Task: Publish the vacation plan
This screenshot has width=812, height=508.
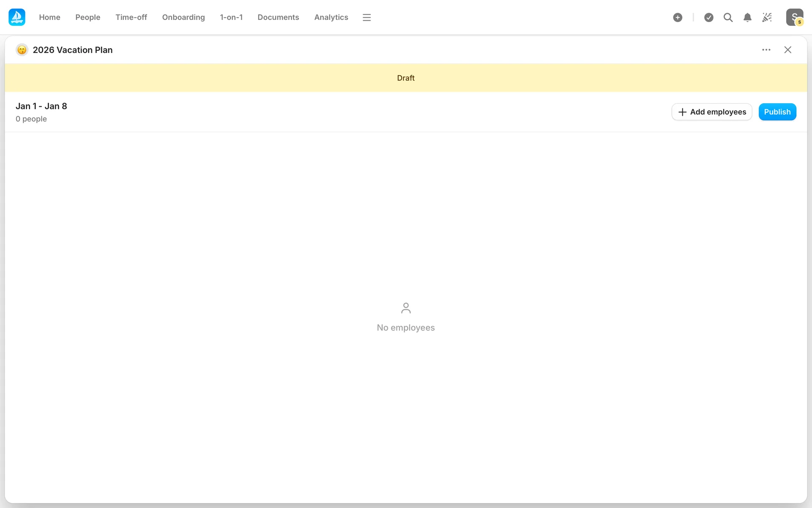Action: click(x=777, y=112)
